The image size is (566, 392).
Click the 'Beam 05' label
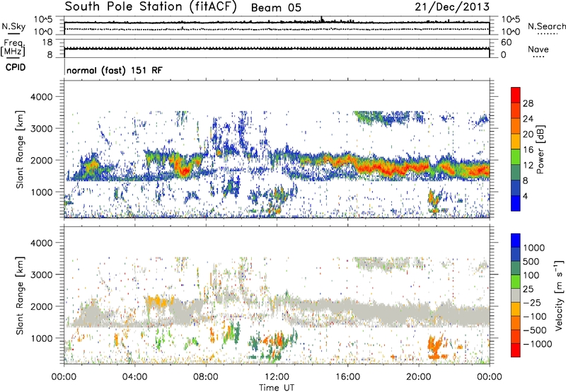[276, 8]
